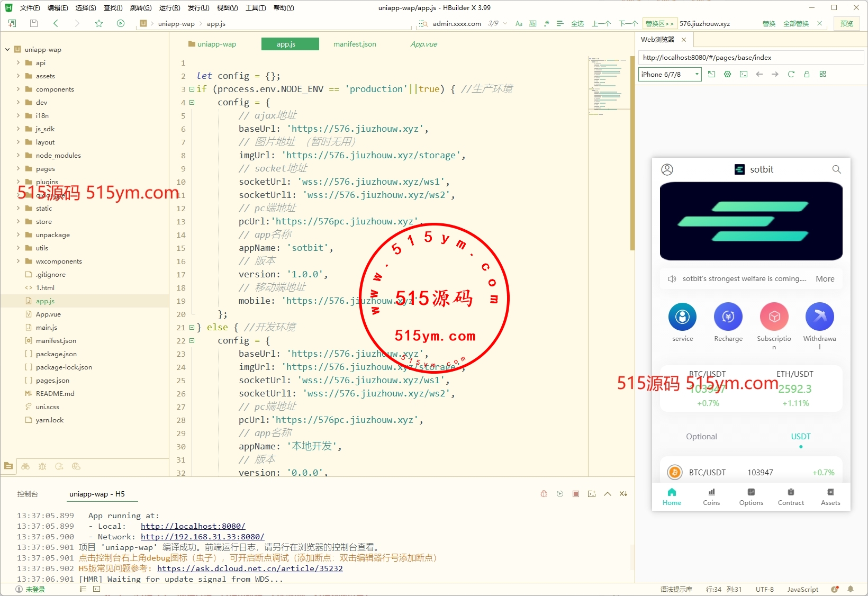
Task: Switch to the manifest.json editor tab
Action: click(355, 44)
